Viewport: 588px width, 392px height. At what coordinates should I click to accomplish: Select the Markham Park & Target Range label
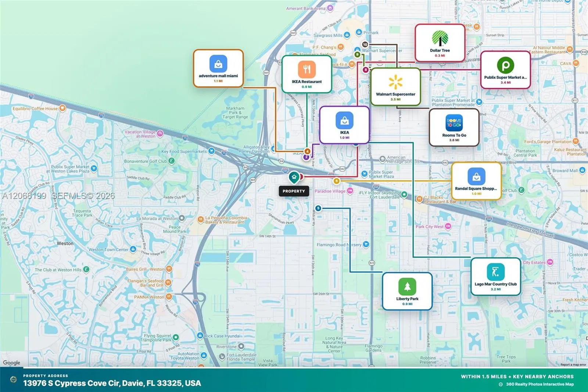tap(235, 113)
